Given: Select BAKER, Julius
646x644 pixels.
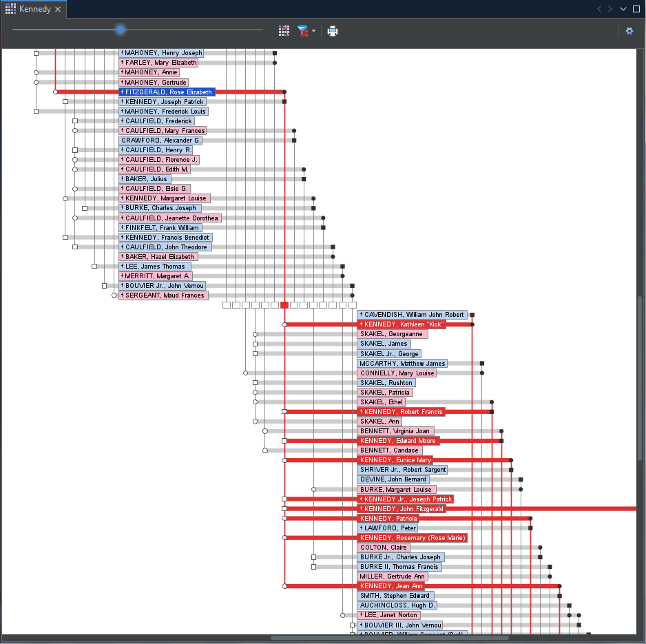Looking at the screenshot, I should click(145, 179).
